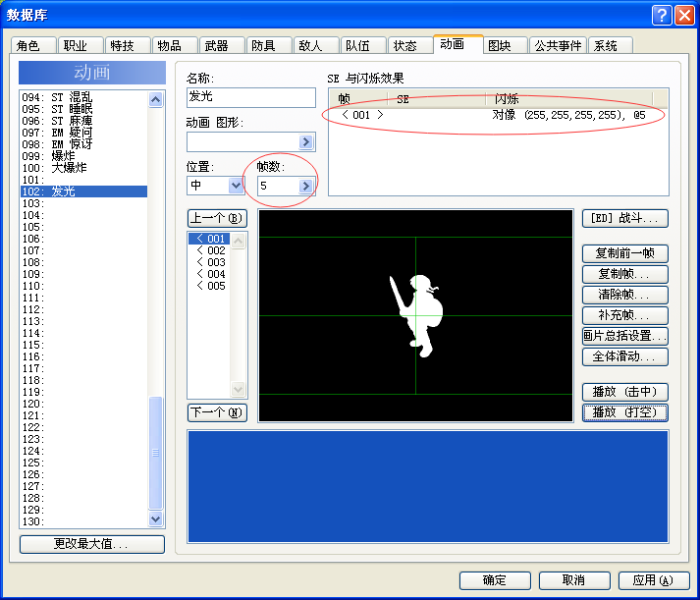The height and width of the screenshot is (600, 700).
Task: Open the 特技 tab
Action: click(128, 45)
